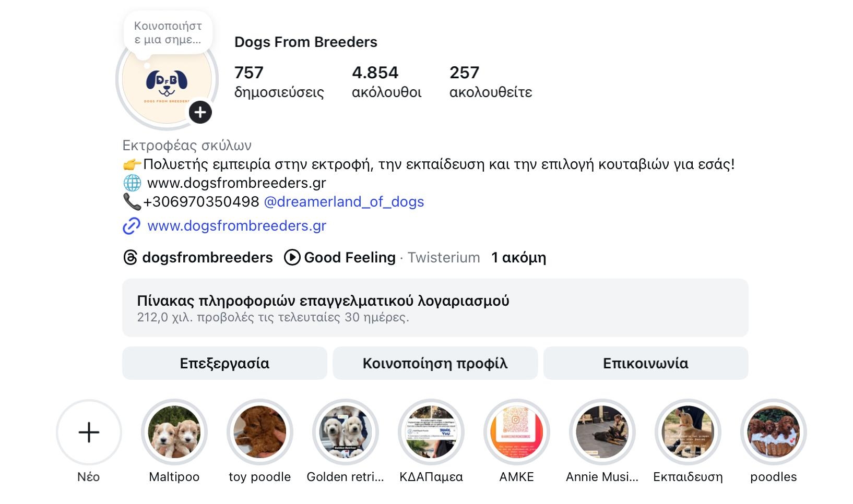This screenshot has height=504, width=853.
Task: Show the 4.854 ακόλουθοι list
Action: coord(386,82)
